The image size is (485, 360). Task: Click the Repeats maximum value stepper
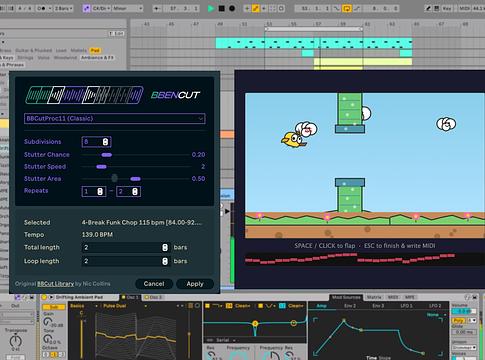point(135,191)
